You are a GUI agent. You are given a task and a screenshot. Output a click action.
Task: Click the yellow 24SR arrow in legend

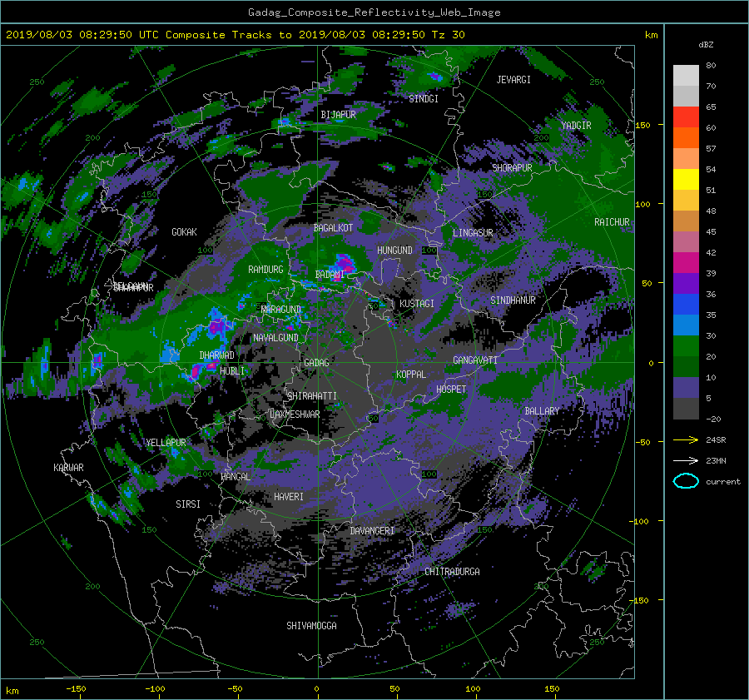[686, 439]
